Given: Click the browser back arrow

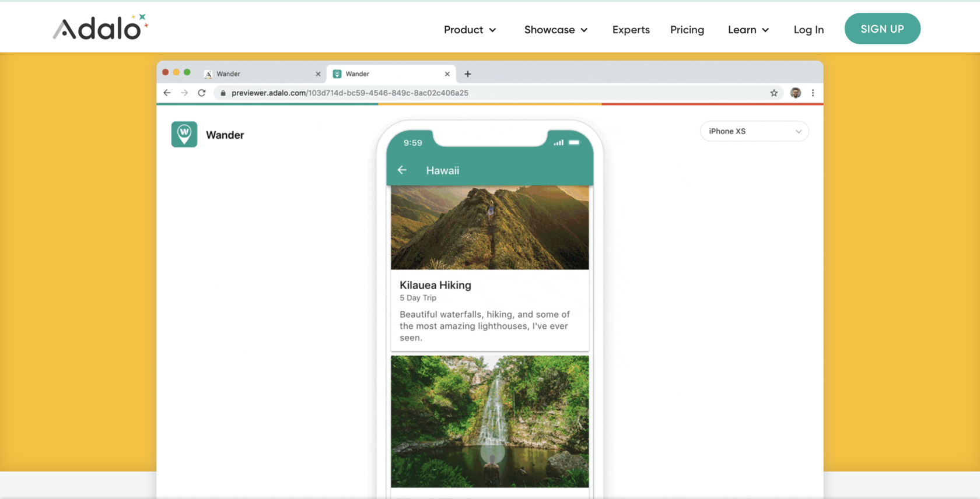Looking at the screenshot, I should click(x=167, y=93).
